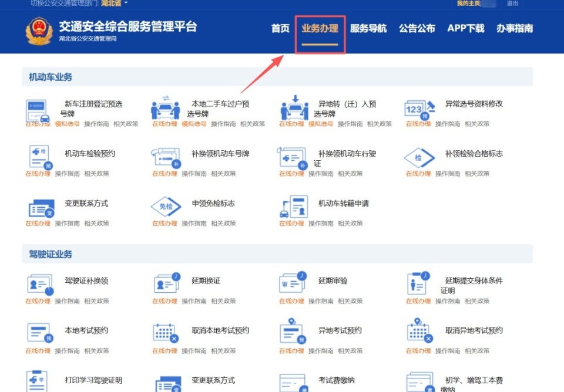Click 在线办理 under 延期提交身体条件证明
Viewport: 564px width, 392px height.
tap(418, 301)
